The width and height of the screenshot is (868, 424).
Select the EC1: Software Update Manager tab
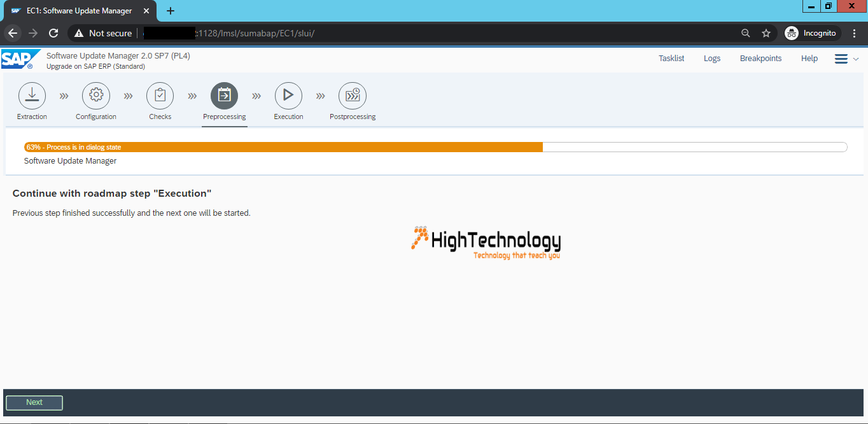coord(79,11)
